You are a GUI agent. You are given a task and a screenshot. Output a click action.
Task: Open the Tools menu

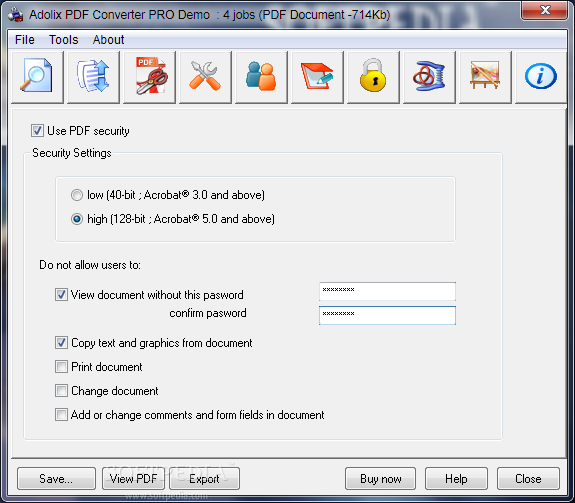[x=63, y=40]
